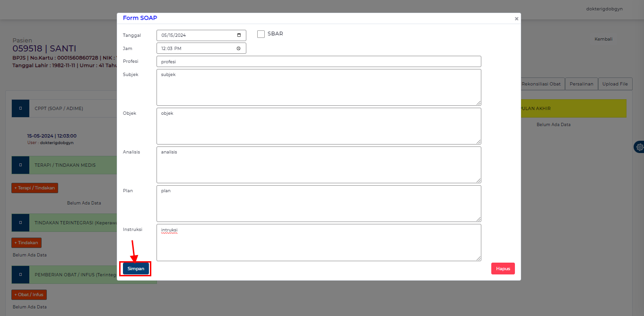The image size is (644, 316).
Task: Click the Kembali link
Action: click(603, 39)
